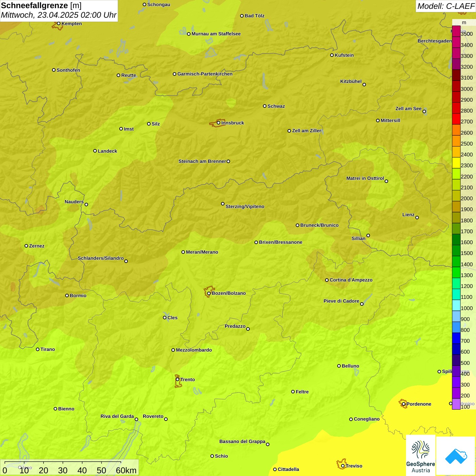Screen dimensions: 476x476
Task: Click the 700 m blue legend swatch
Action: pyautogui.click(x=456, y=338)
